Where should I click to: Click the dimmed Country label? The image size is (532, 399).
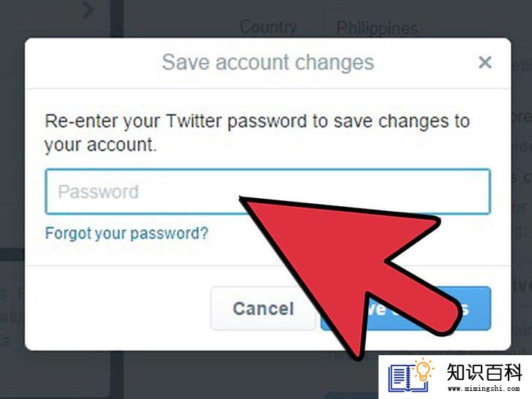[268, 27]
